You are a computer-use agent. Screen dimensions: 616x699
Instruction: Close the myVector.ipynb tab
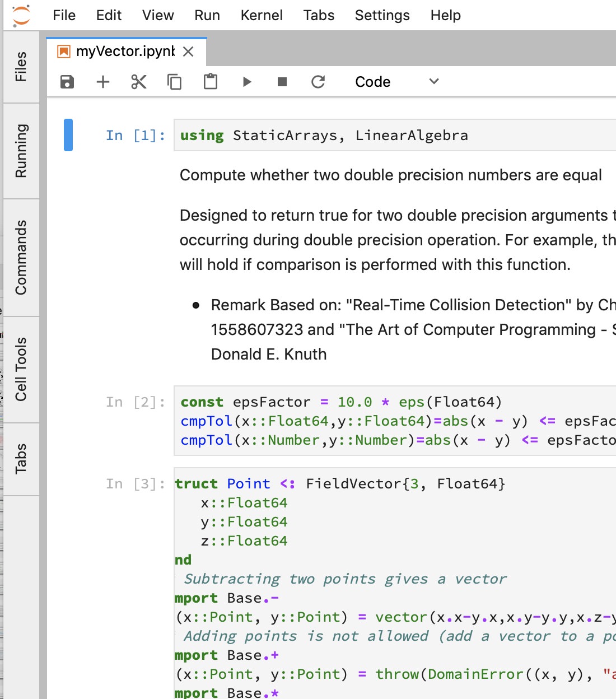[188, 52]
